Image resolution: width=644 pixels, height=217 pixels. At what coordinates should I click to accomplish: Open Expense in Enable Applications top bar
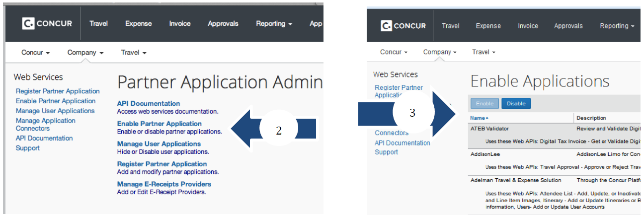point(488,26)
